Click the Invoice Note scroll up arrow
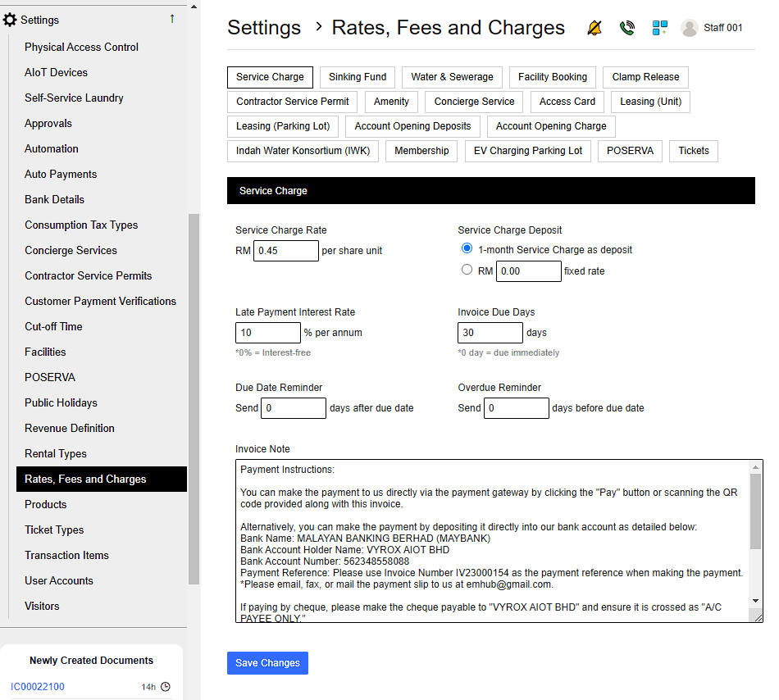This screenshot has height=700, width=779. click(756, 467)
